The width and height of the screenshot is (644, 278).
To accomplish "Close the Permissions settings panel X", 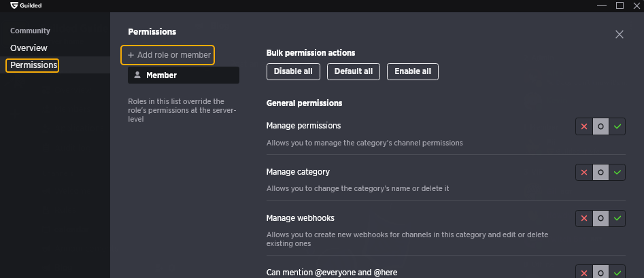I will 620,35.
